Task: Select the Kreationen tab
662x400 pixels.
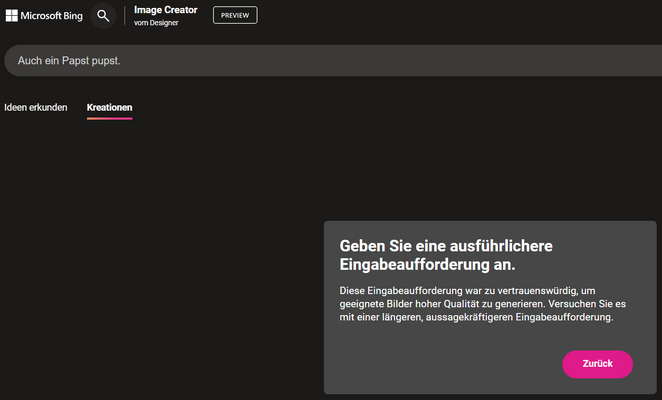Action: [109, 108]
